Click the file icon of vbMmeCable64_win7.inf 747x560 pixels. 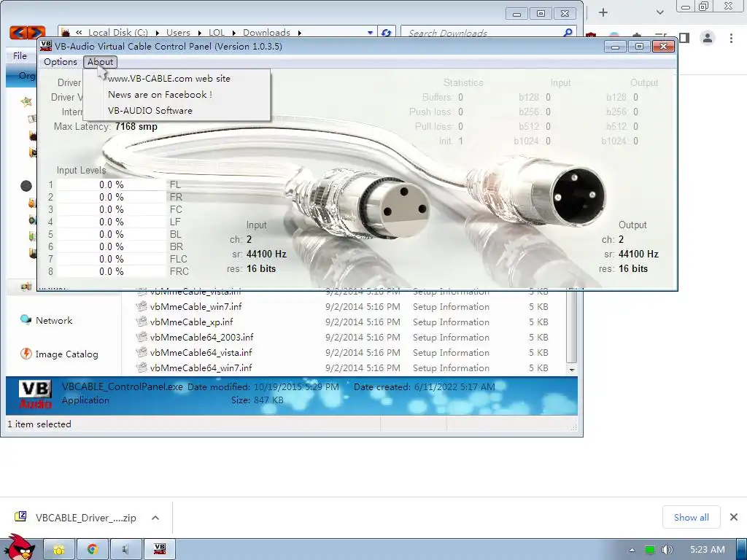coord(142,367)
